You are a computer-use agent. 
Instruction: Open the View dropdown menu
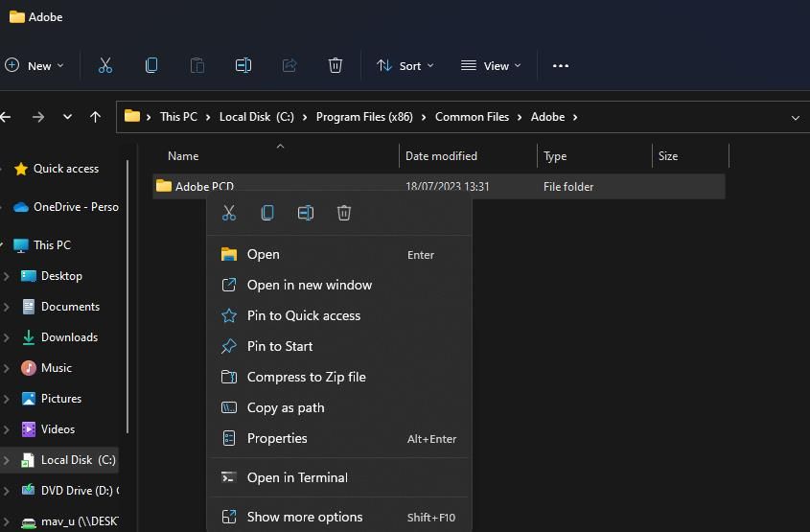(x=491, y=65)
